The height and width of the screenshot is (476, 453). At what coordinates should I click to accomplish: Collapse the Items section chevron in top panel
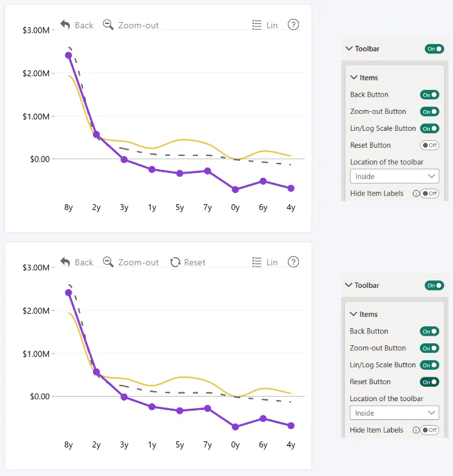[x=354, y=77]
